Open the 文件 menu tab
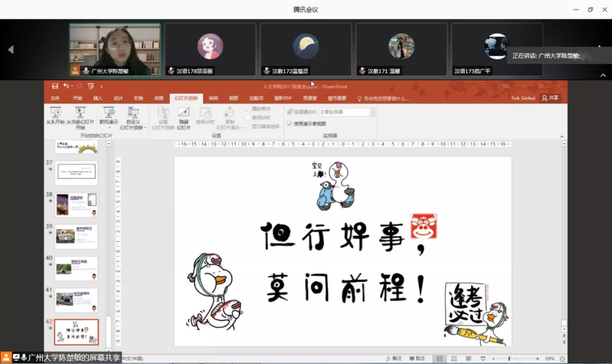Viewport: 612px width, 364px height. [55, 99]
